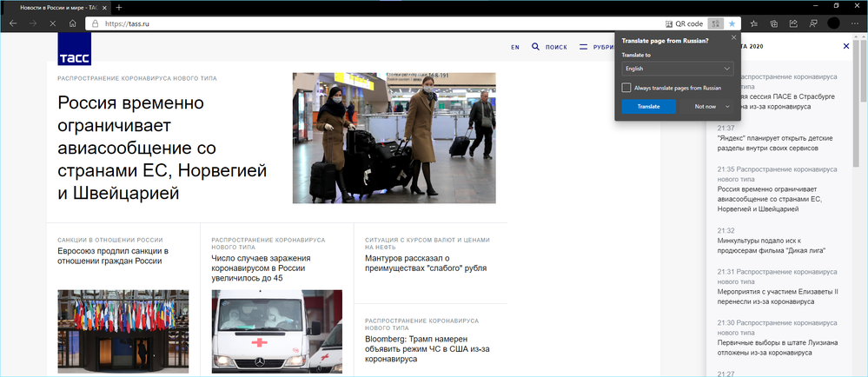The image size is (868, 377).
Task: Close the Новости в России tab
Action: coord(104,8)
